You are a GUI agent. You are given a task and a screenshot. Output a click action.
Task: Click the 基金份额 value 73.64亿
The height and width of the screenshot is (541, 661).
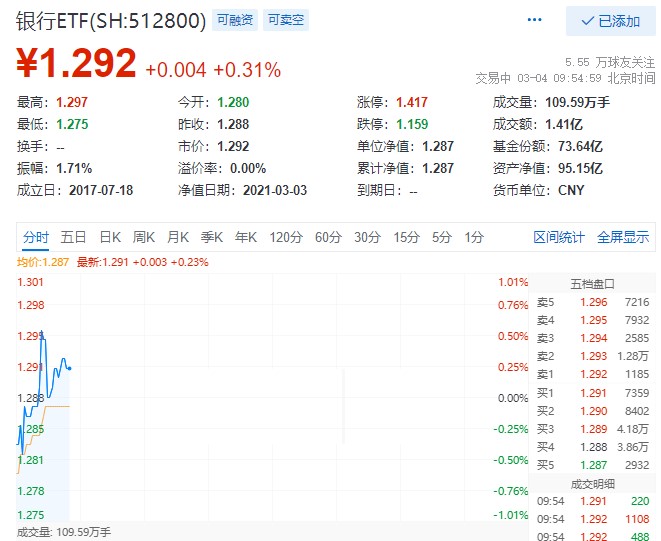tap(580, 146)
